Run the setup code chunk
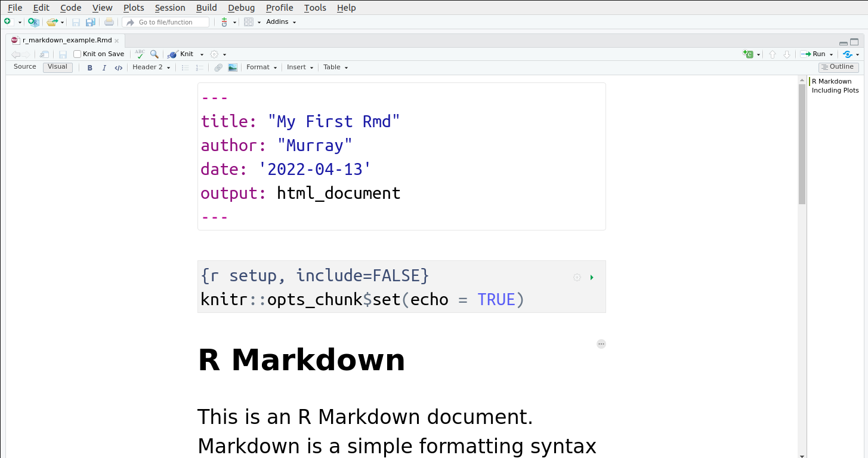 pyautogui.click(x=592, y=278)
